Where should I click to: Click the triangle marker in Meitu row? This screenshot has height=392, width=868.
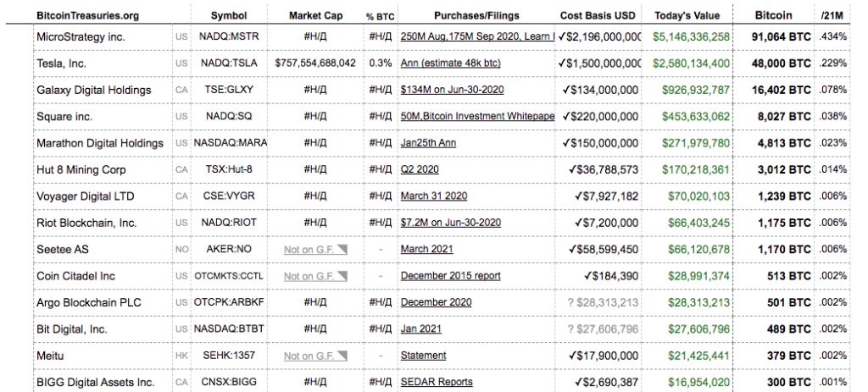coord(342,355)
